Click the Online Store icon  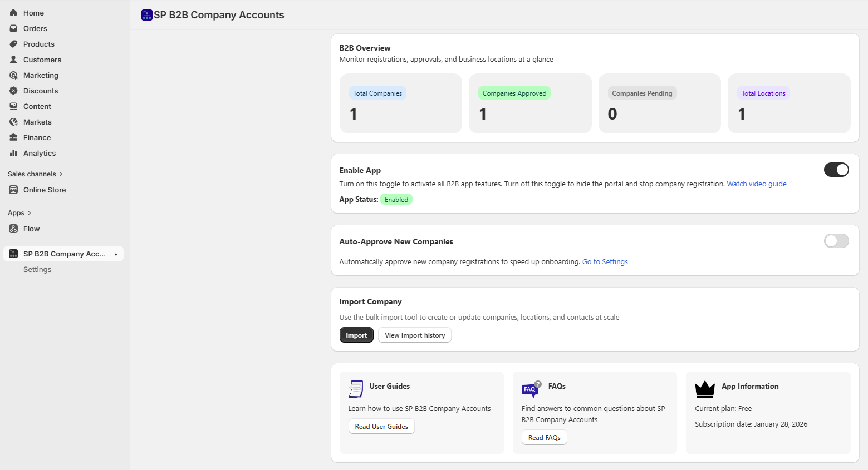pyautogui.click(x=13, y=190)
